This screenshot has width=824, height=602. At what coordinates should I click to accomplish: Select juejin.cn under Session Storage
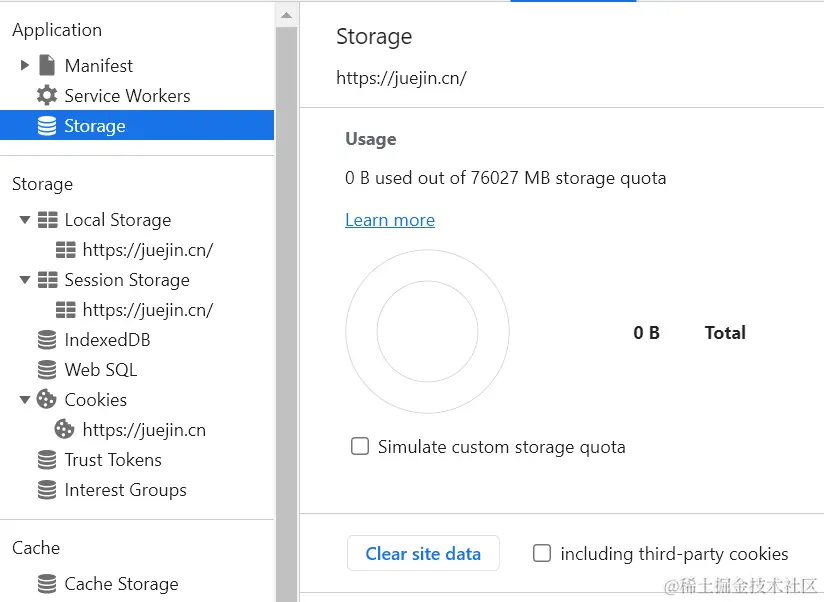click(x=147, y=310)
